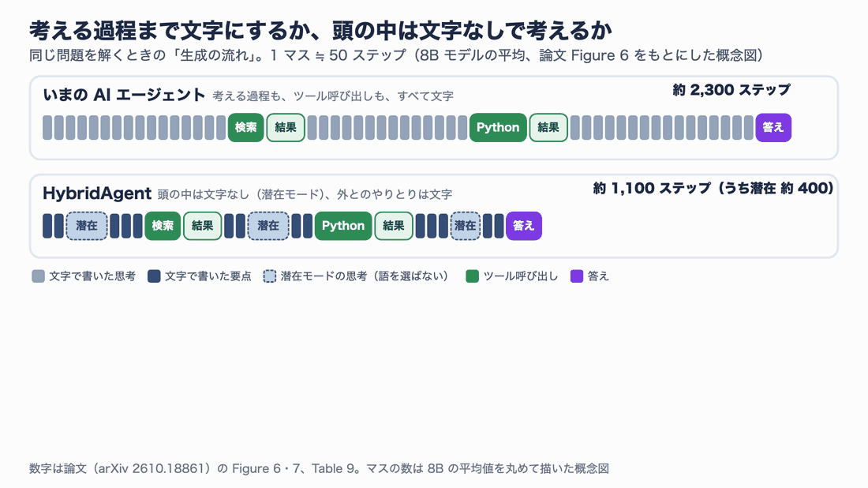
Task: Click the note 頭の中は文字なし（潜在モード）、外とのやりとりは文字
Action: click(x=305, y=195)
